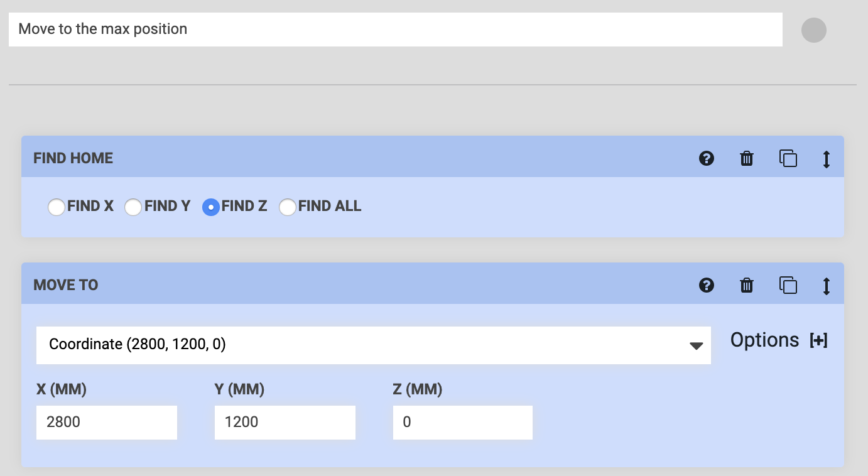868x476 pixels.
Task: Open help for the MOVE TO step
Action: tap(707, 285)
